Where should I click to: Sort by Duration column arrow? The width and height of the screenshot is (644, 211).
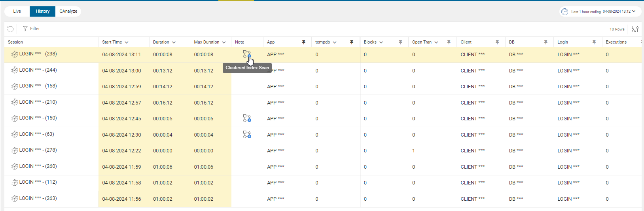coord(174,42)
